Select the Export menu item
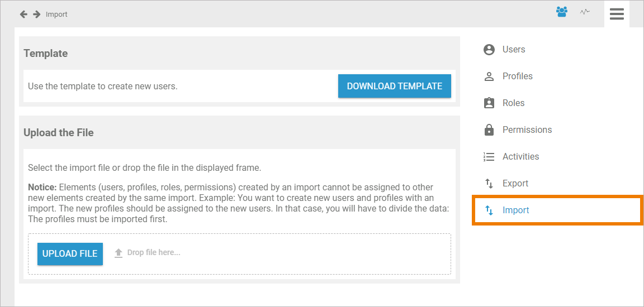The image size is (644, 307). pyautogui.click(x=515, y=184)
